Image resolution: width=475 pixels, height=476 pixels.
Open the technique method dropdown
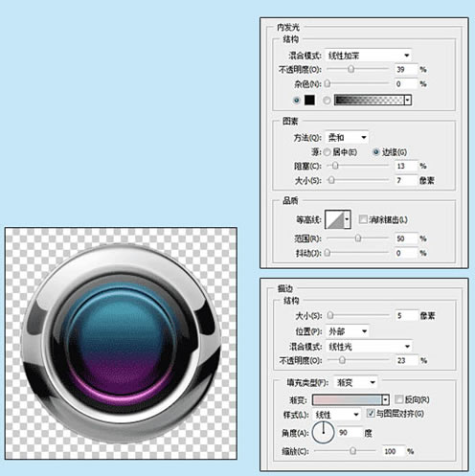click(347, 138)
